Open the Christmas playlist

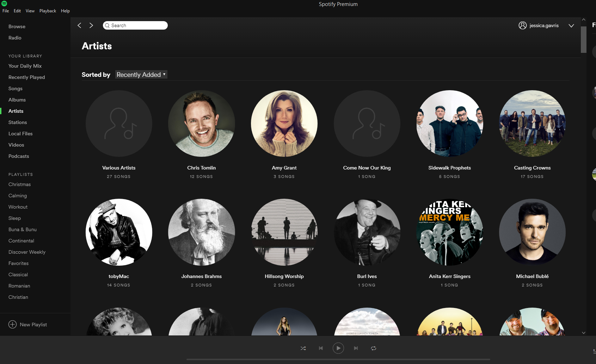pos(19,184)
